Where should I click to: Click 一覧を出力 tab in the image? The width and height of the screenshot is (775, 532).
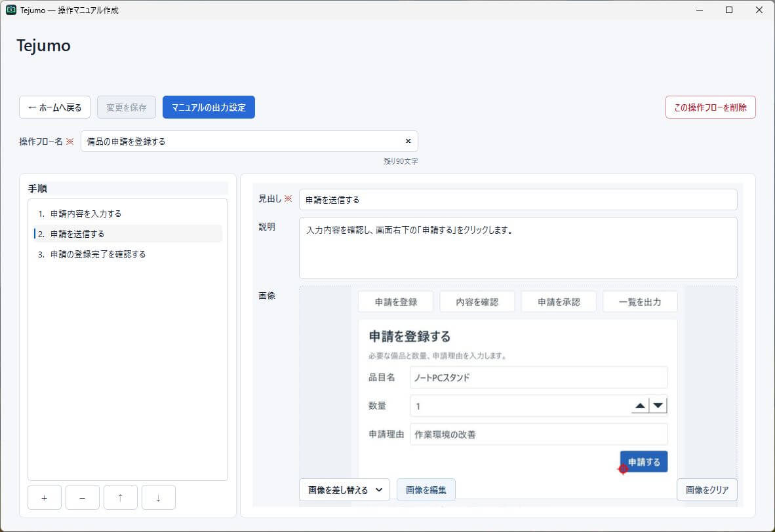pos(640,302)
